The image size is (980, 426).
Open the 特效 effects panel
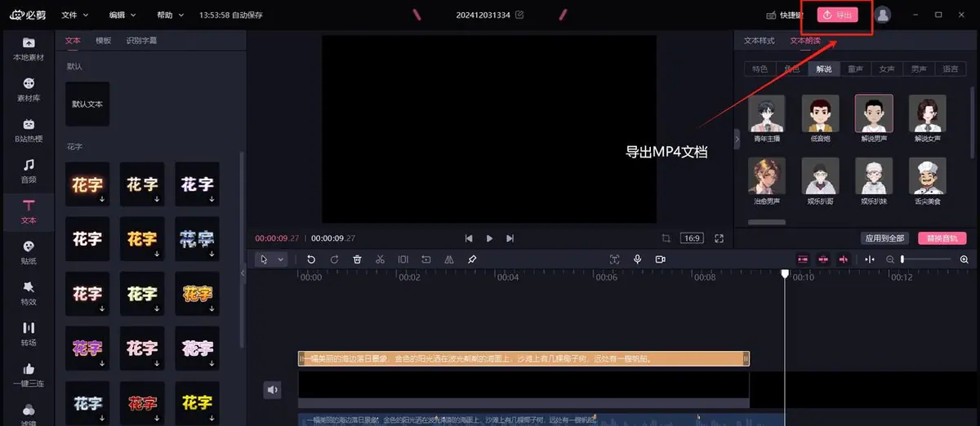(x=29, y=294)
